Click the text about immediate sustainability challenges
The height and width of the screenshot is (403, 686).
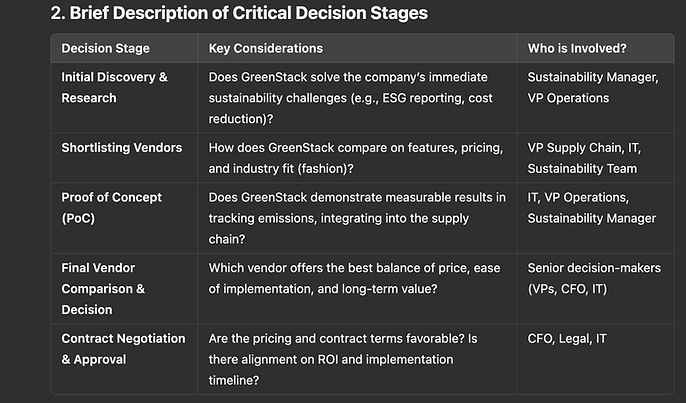point(350,98)
